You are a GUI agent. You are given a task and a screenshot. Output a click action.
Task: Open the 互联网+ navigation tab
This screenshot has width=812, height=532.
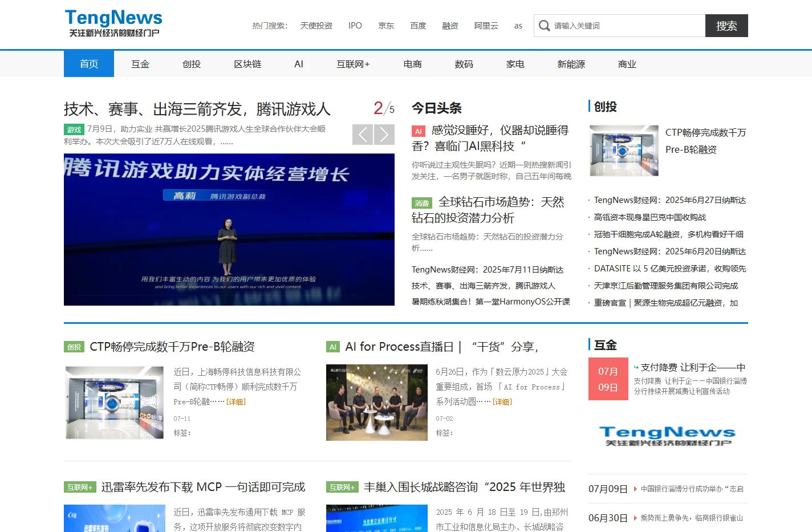click(353, 64)
